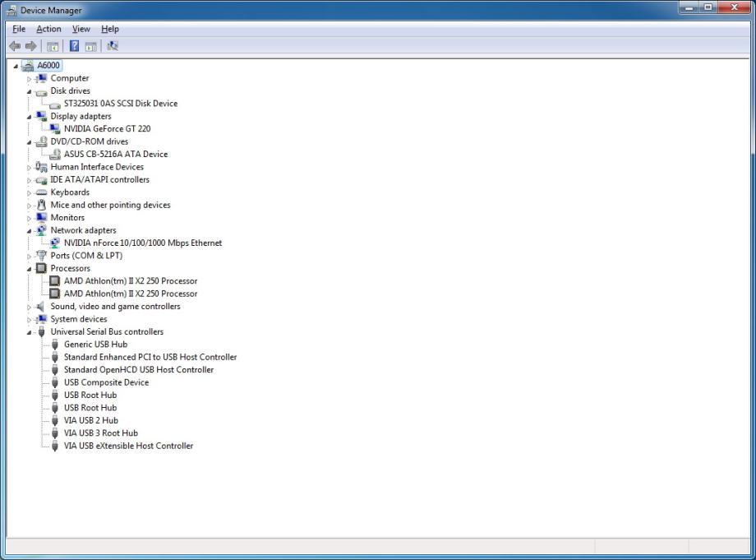
Task: Select the second AMD Athlon II X2 250 Processor
Action: coord(131,294)
